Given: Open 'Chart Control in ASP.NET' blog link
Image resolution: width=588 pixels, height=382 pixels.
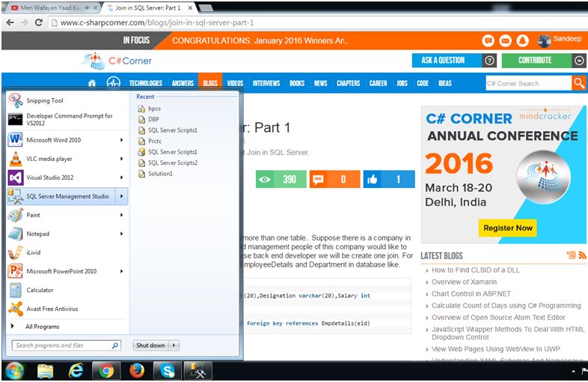Looking at the screenshot, I should click(x=471, y=294).
